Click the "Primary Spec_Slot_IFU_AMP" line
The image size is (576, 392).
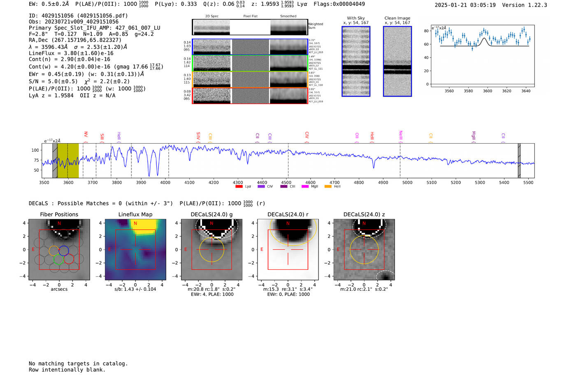[x=95, y=28]
